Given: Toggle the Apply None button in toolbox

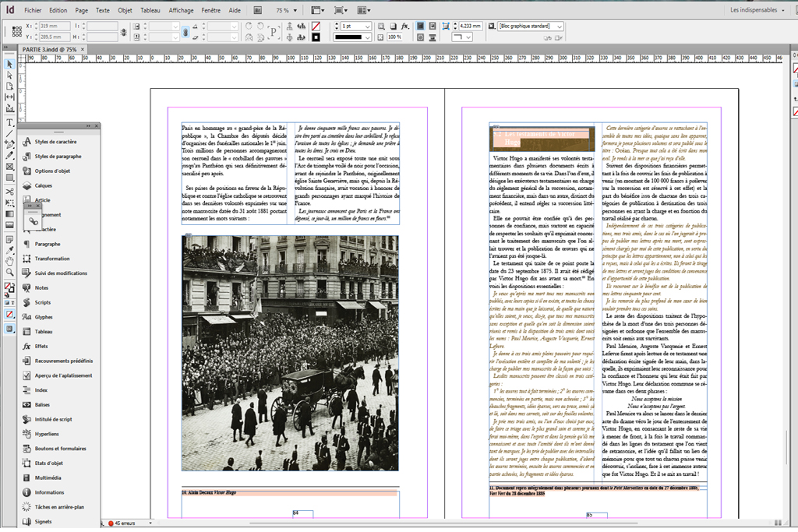Looking at the screenshot, I should (x=9, y=315).
